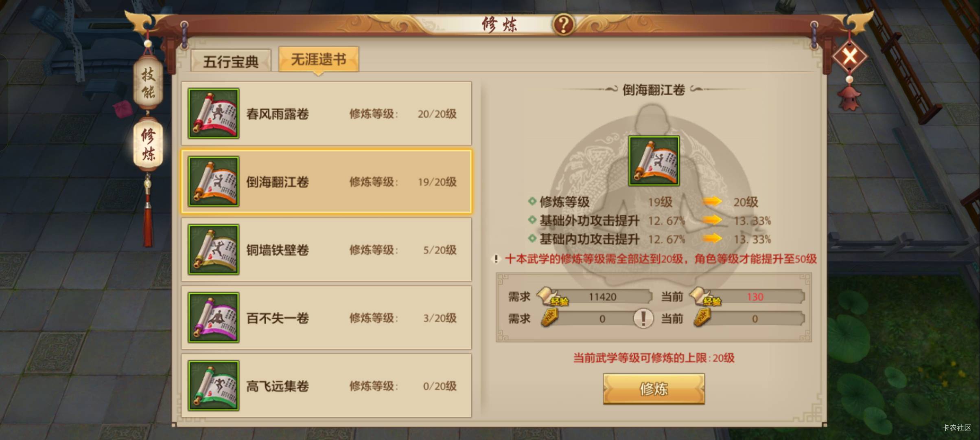The width and height of the screenshot is (980, 440).
Task: Click the 春风雨露卷 scroll icon
Action: click(x=214, y=114)
